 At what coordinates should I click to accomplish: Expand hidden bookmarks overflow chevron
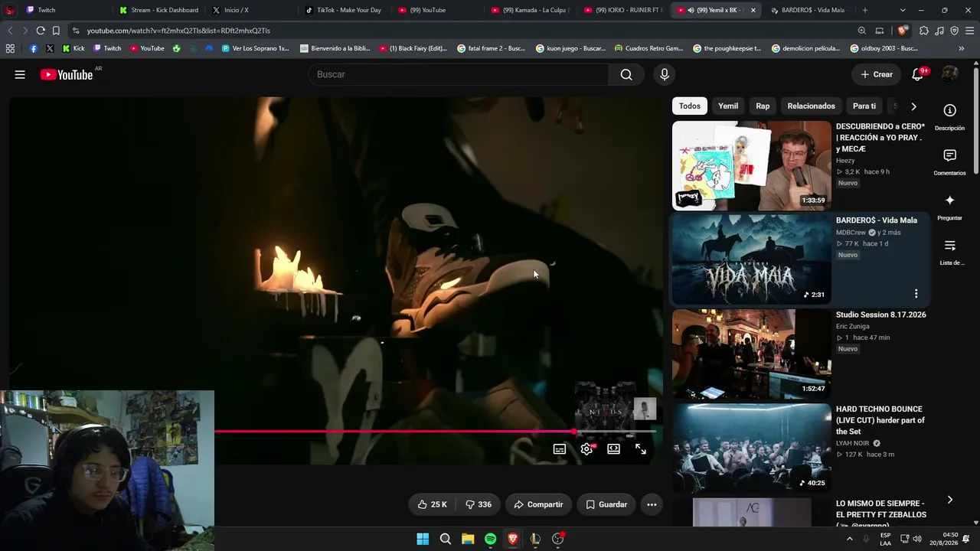point(962,48)
